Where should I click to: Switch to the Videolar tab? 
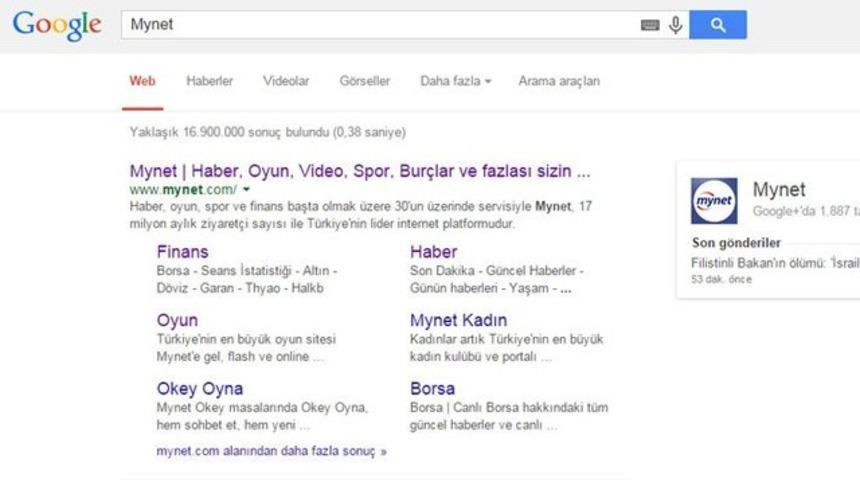(286, 81)
